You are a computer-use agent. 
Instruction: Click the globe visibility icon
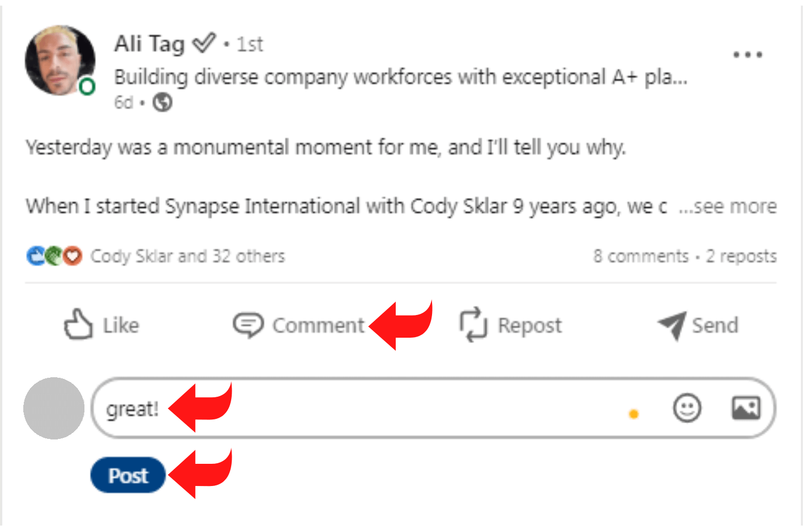click(162, 102)
